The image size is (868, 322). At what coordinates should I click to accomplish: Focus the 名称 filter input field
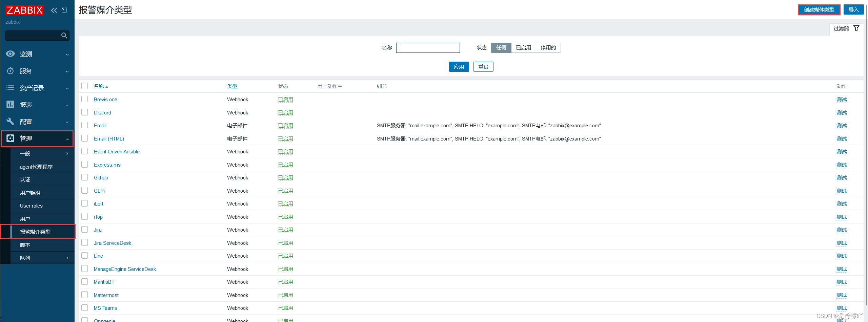click(428, 48)
